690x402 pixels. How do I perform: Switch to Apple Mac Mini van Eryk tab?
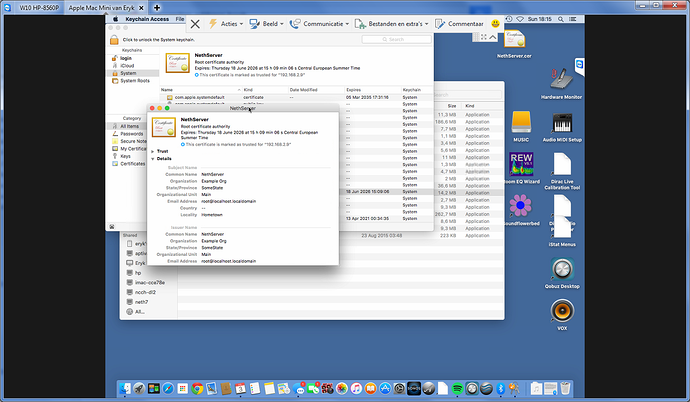point(101,7)
